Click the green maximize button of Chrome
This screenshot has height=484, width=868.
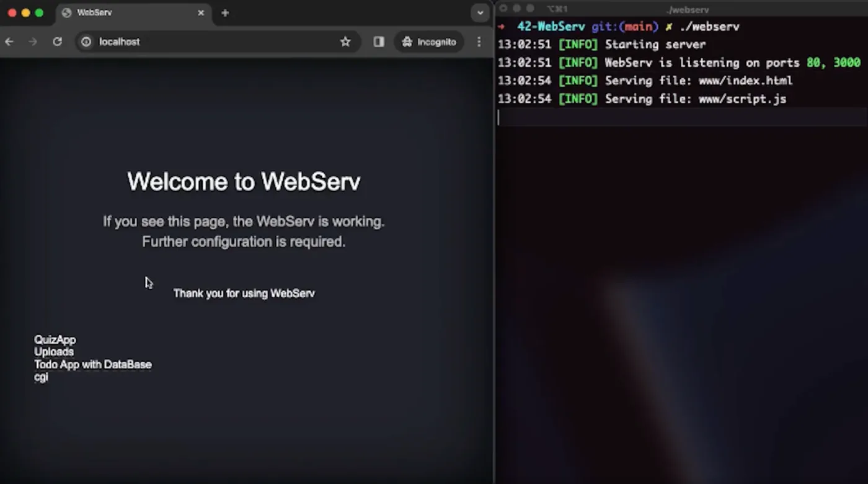[39, 12]
